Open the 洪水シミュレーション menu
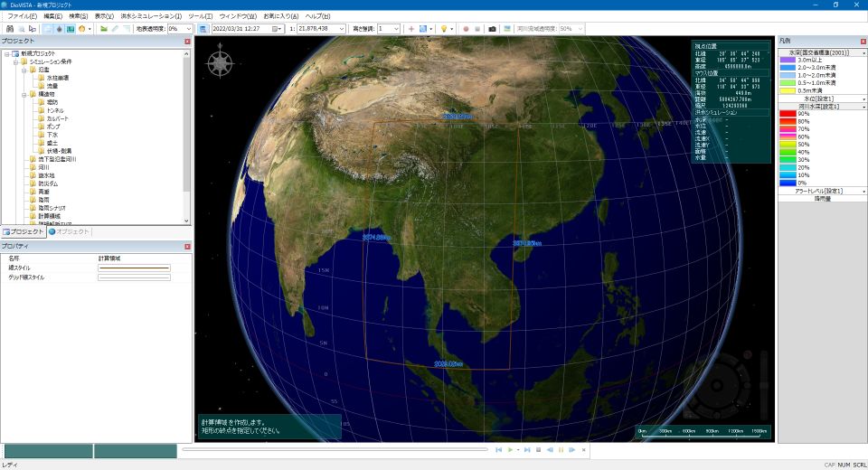Viewport: 868px width, 470px height. pos(151,16)
